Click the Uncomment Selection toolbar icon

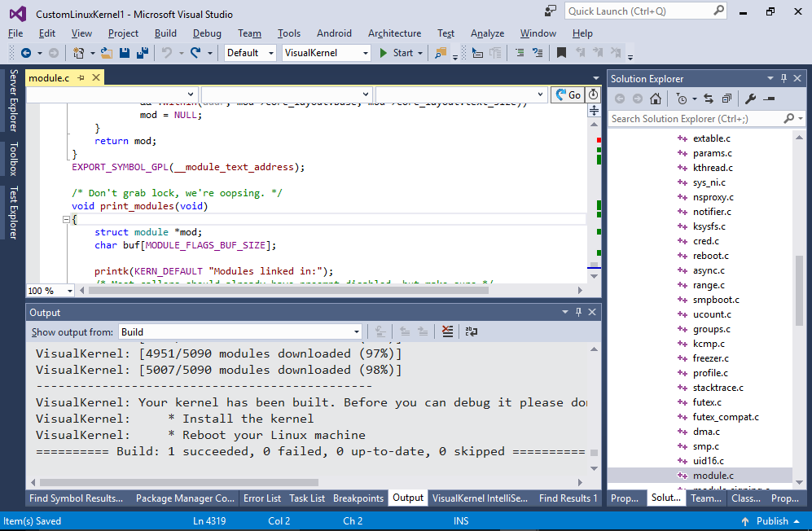[x=538, y=53]
